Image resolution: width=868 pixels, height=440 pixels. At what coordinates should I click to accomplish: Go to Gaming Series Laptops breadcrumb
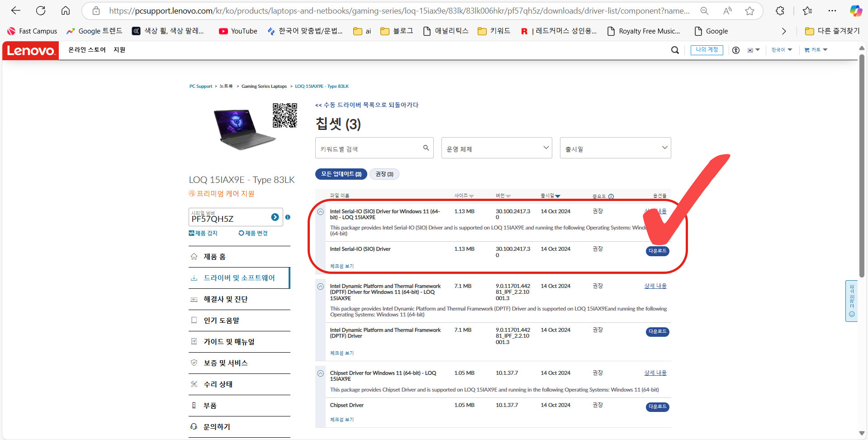[x=264, y=86]
